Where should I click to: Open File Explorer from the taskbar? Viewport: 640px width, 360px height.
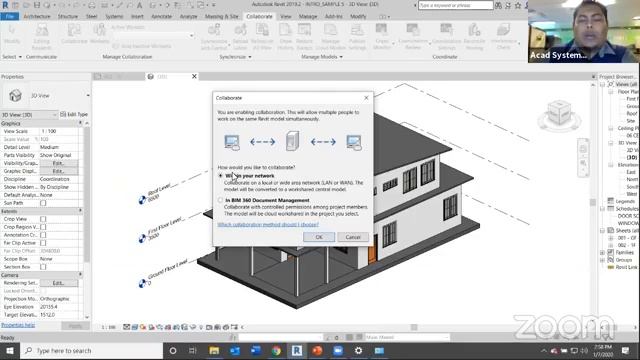pos(214,350)
